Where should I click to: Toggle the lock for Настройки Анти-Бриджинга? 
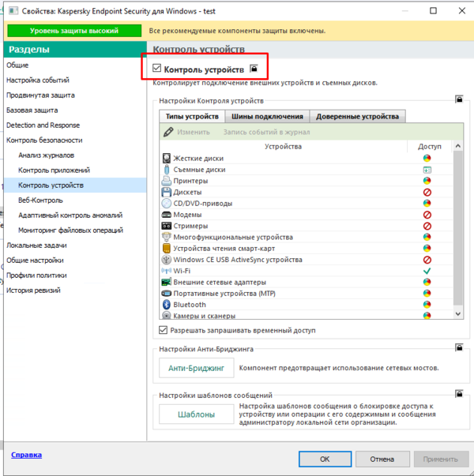(x=459, y=347)
